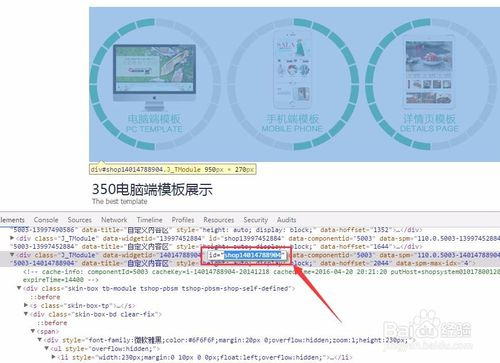Open the Console tab
This screenshot has width=500, height=363.
[46, 220]
